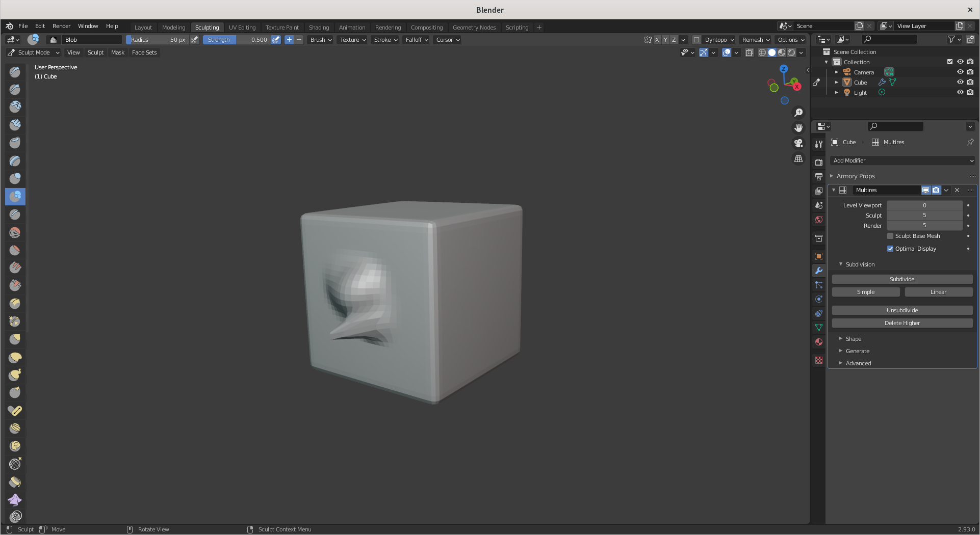980x535 pixels.
Task: Select the Draw brush tool
Action: click(x=15, y=72)
